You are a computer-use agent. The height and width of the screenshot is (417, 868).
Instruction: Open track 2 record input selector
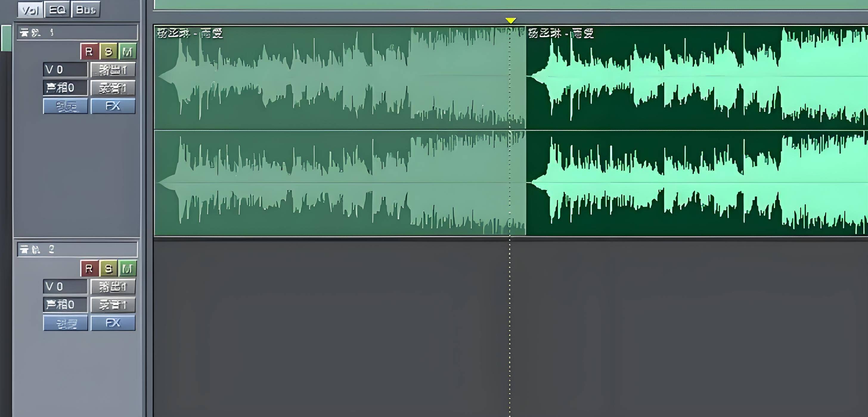pos(113,305)
